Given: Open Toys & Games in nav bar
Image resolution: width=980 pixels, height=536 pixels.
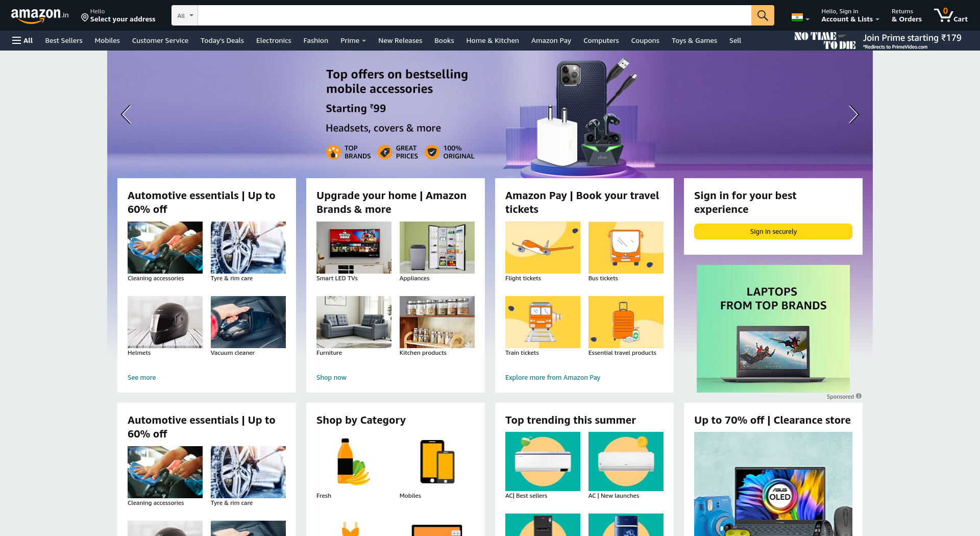Looking at the screenshot, I should [694, 40].
